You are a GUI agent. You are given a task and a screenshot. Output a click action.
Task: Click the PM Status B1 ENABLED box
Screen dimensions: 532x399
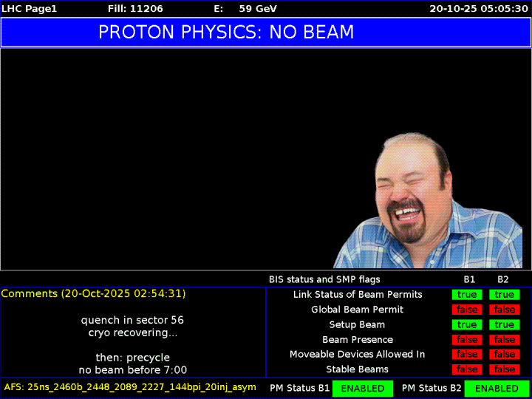(362, 389)
